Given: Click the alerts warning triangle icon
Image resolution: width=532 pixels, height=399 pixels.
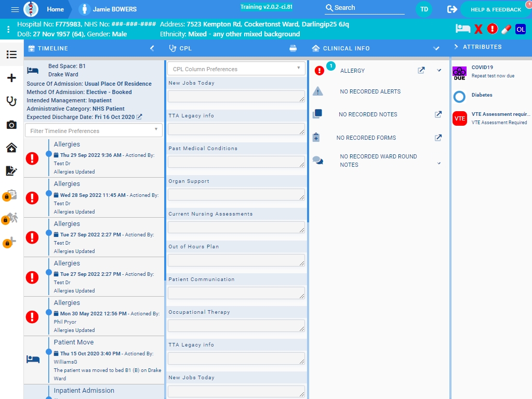Looking at the screenshot, I should (317, 91).
